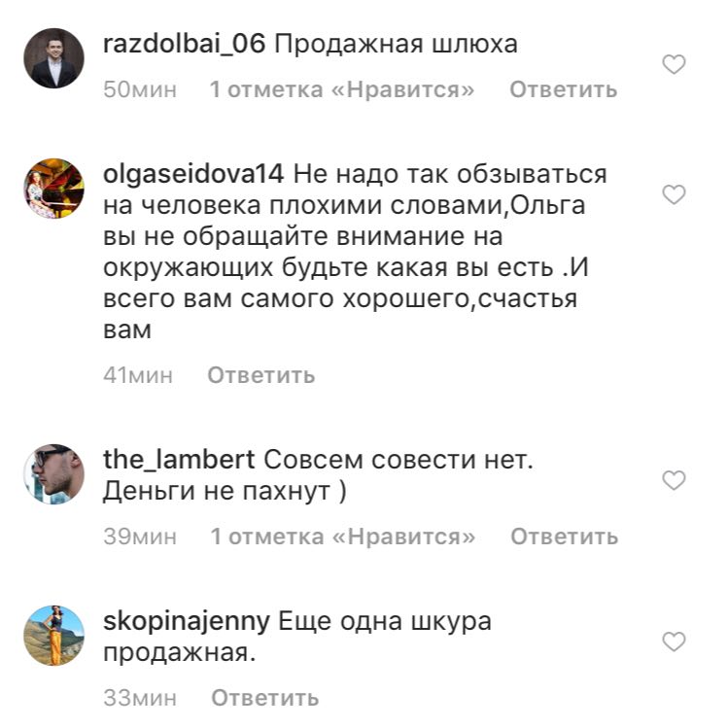View likes on the_lambert comment
Screen dimensions: 728x728
pos(343,537)
